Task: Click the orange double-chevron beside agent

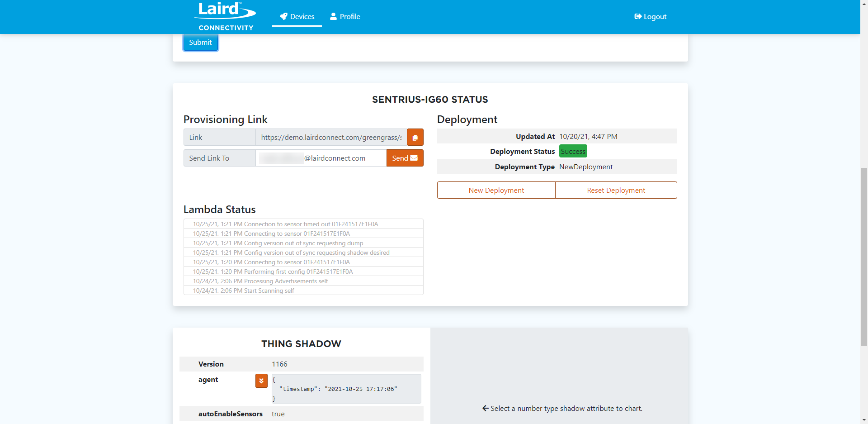Action: [261, 381]
